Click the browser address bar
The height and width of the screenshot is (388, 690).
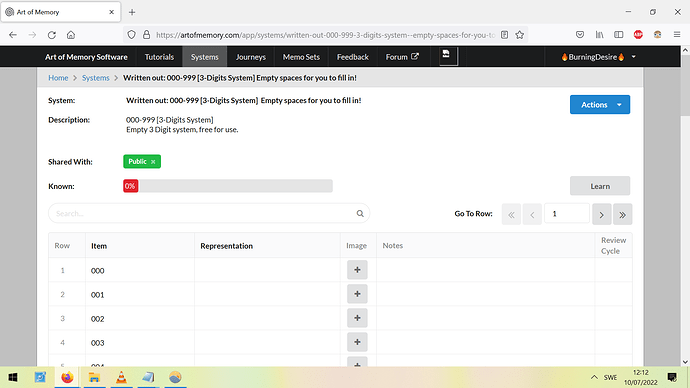[x=326, y=35]
